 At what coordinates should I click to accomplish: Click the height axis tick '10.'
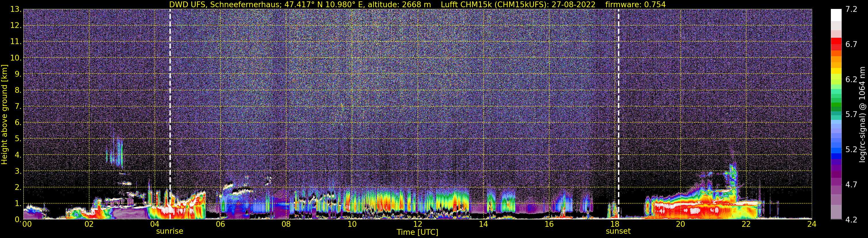point(16,58)
